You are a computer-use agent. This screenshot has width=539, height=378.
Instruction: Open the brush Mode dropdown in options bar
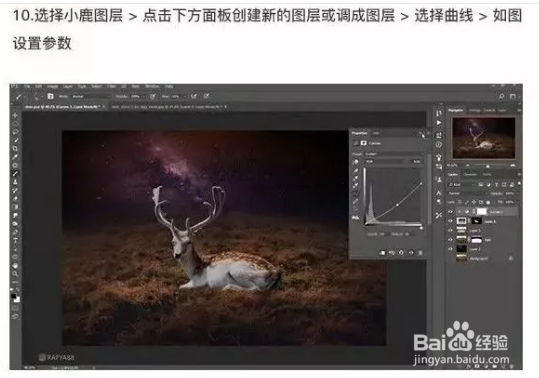coord(90,97)
